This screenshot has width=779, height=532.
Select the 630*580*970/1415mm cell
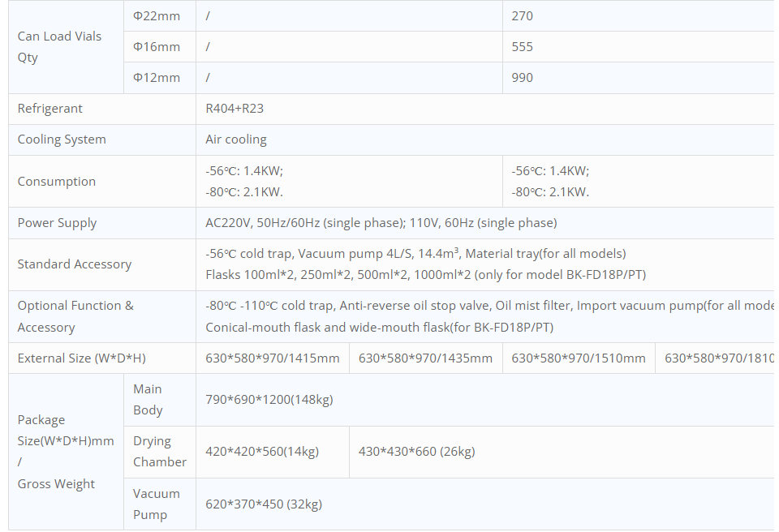pyautogui.click(x=273, y=358)
